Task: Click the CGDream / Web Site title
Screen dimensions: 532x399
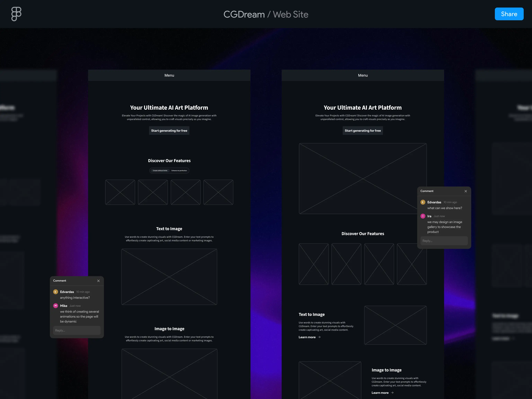Action: point(266,14)
